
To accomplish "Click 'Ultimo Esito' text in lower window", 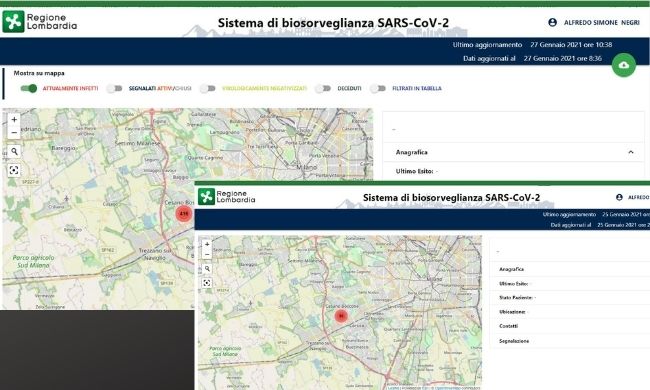I will [x=513, y=284].
